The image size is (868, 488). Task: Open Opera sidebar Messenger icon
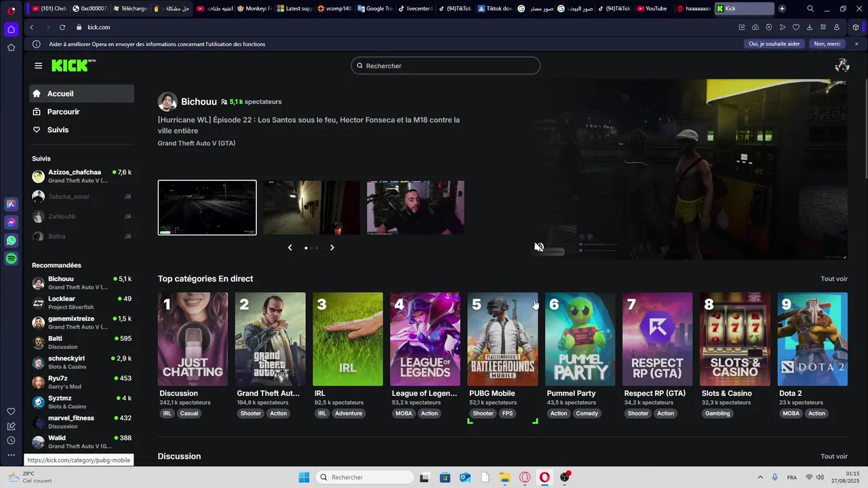click(x=12, y=222)
